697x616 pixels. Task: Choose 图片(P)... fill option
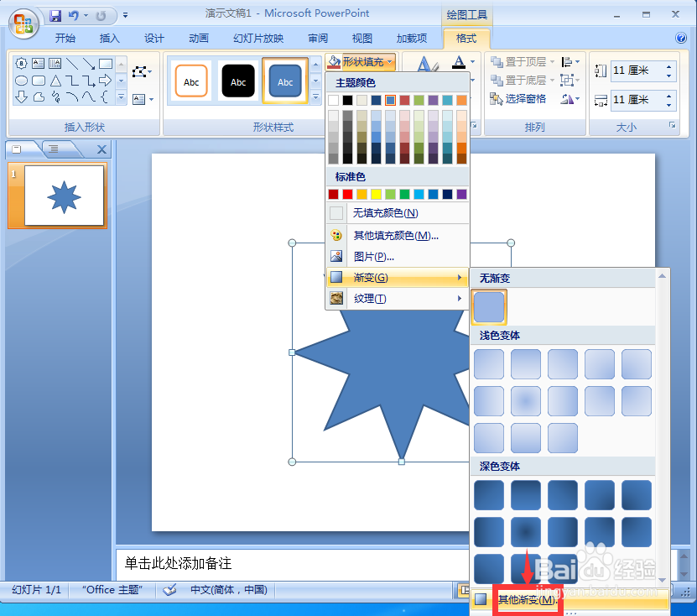pos(398,257)
